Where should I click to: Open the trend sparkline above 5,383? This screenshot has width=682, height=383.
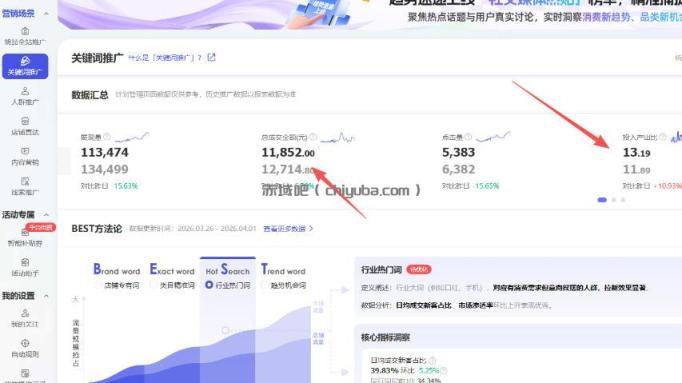(x=493, y=137)
